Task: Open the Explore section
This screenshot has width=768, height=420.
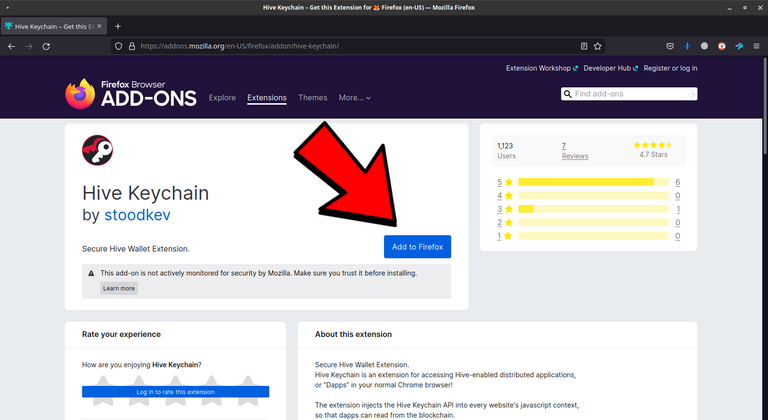Action: [222, 98]
